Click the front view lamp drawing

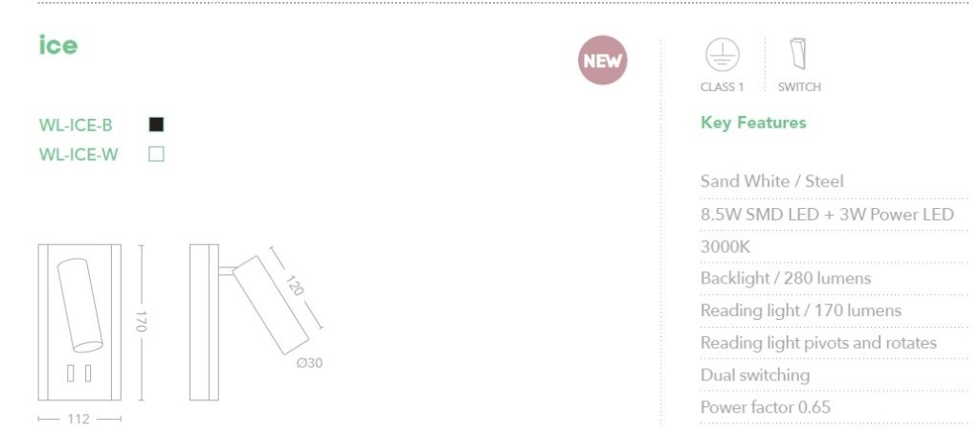(x=79, y=322)
